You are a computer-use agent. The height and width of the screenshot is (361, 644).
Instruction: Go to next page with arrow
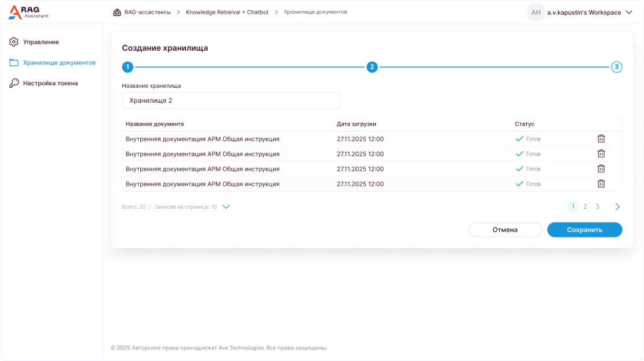pyautogui.click(x=617, y=207)
